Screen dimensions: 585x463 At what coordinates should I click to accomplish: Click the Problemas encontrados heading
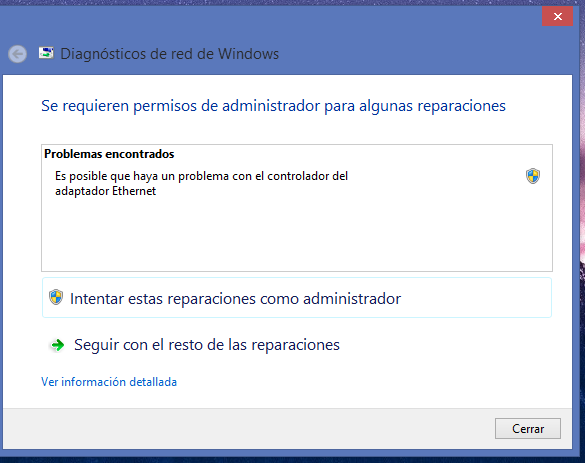pyautogui.click(x=109, y=154)
